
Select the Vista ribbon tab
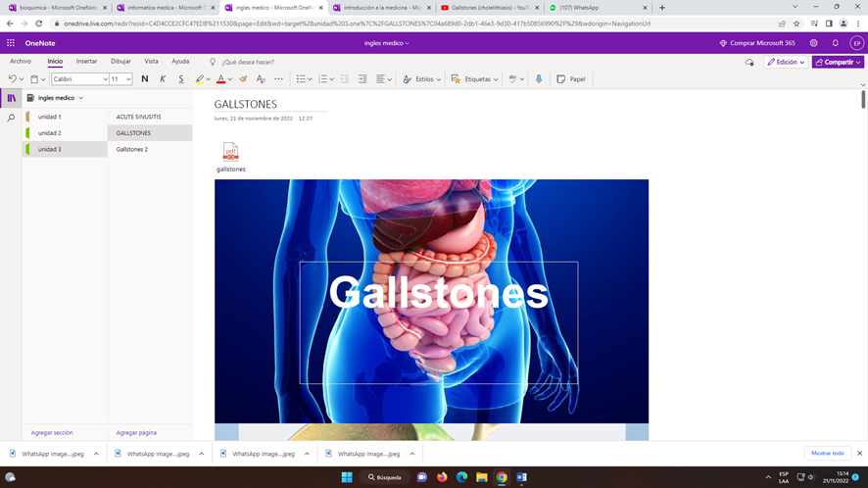(x=151, y=62)
